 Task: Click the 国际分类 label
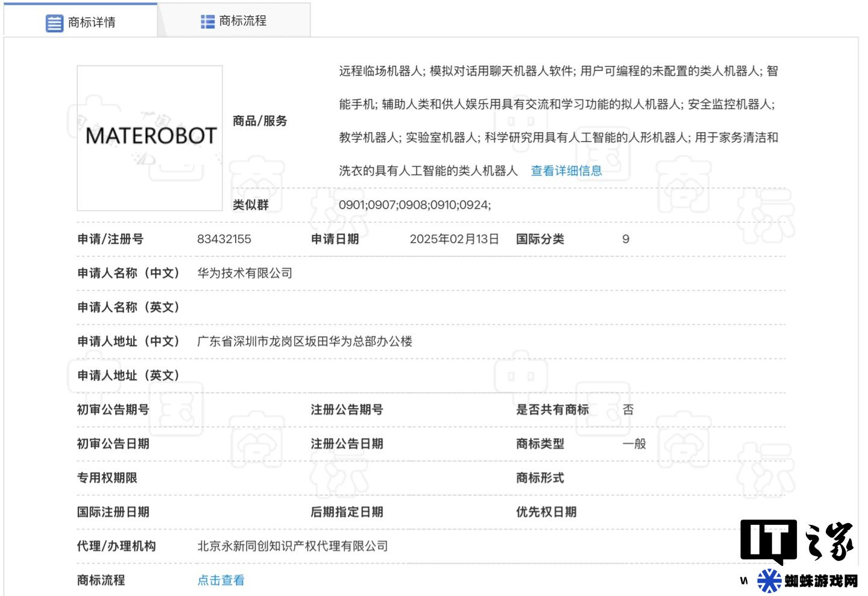[x=540, y=239]
